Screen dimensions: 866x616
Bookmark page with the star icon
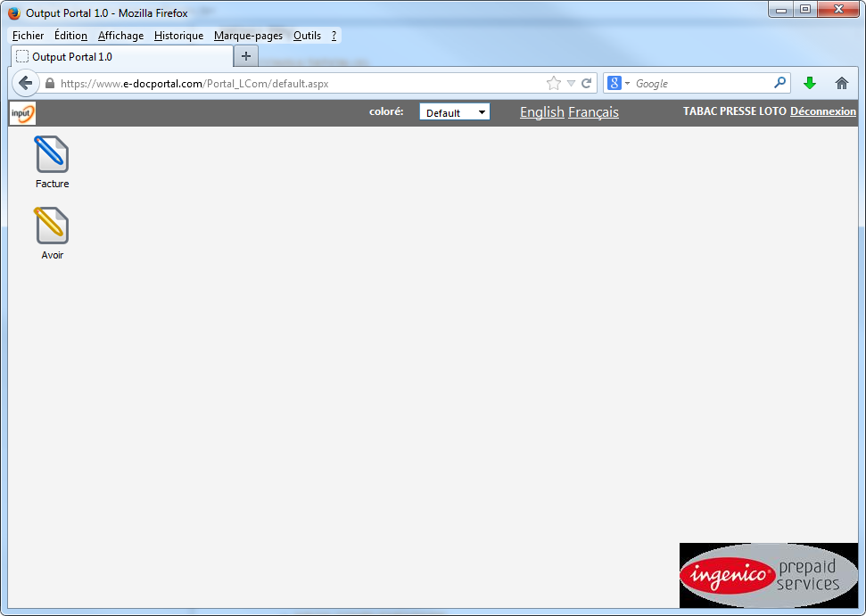[553, 83]
